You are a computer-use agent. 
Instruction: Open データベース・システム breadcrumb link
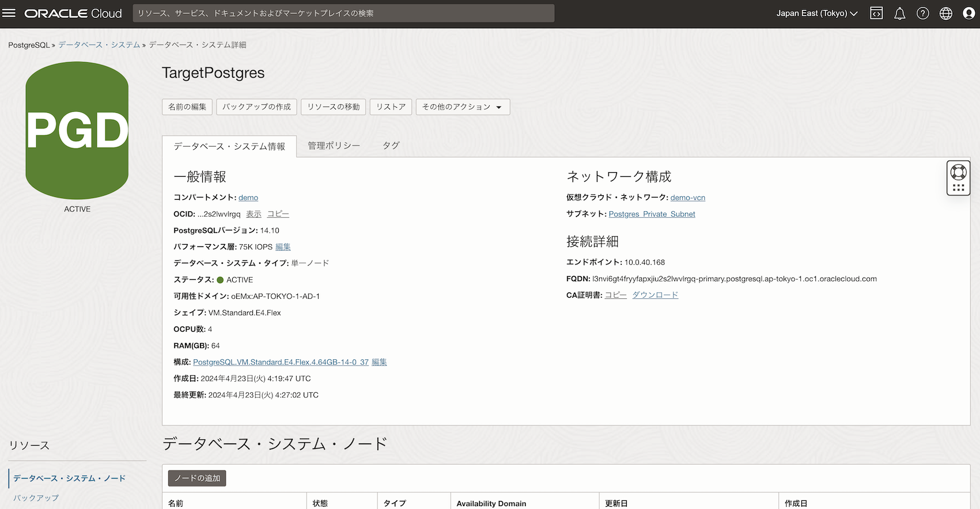pos(99,45)
